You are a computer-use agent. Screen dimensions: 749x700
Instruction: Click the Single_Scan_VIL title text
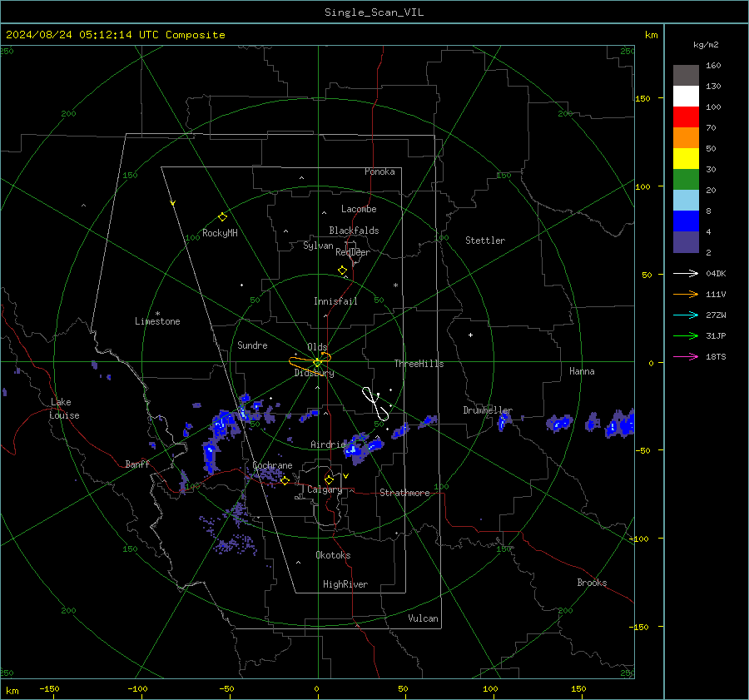(374, 12)
